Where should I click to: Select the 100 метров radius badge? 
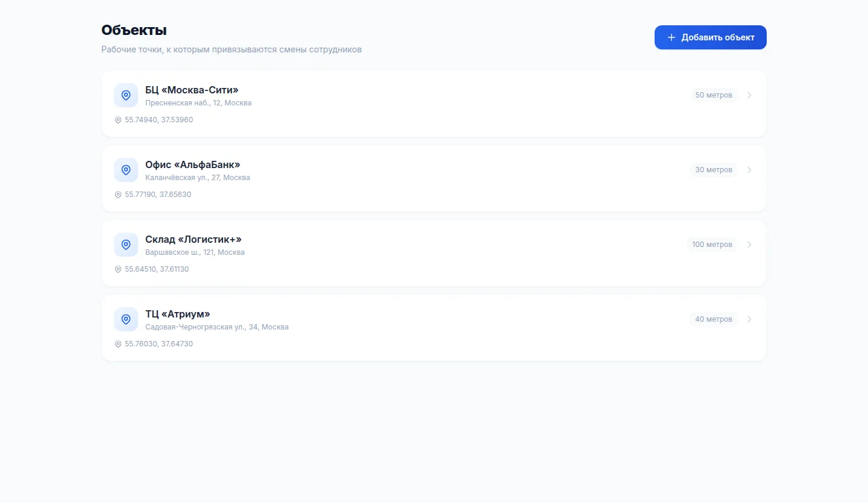tap(712, 245)
